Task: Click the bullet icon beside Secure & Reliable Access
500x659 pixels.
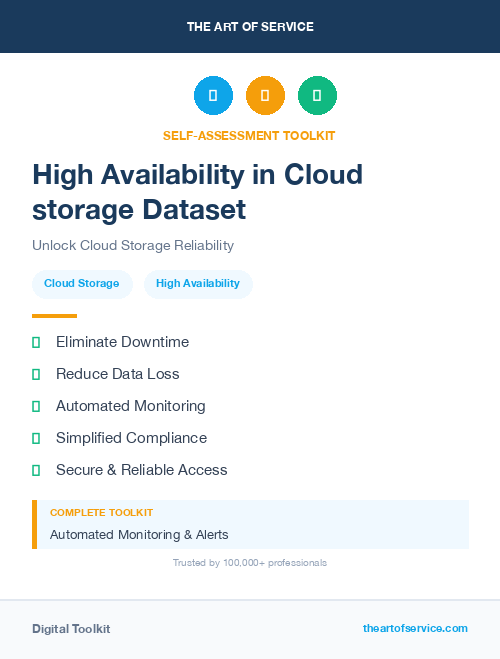Action: coord(36,470)
